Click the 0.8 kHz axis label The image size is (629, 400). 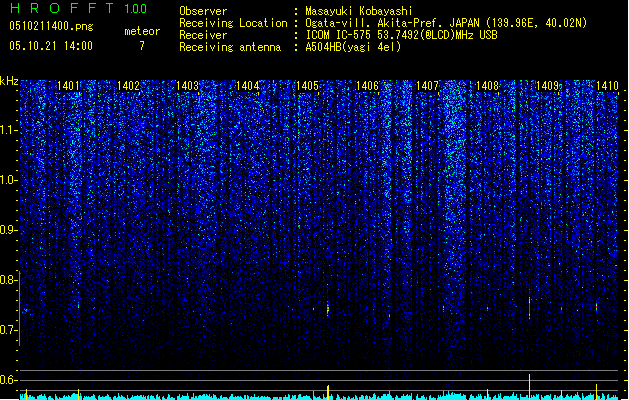[x=9, y=280]
